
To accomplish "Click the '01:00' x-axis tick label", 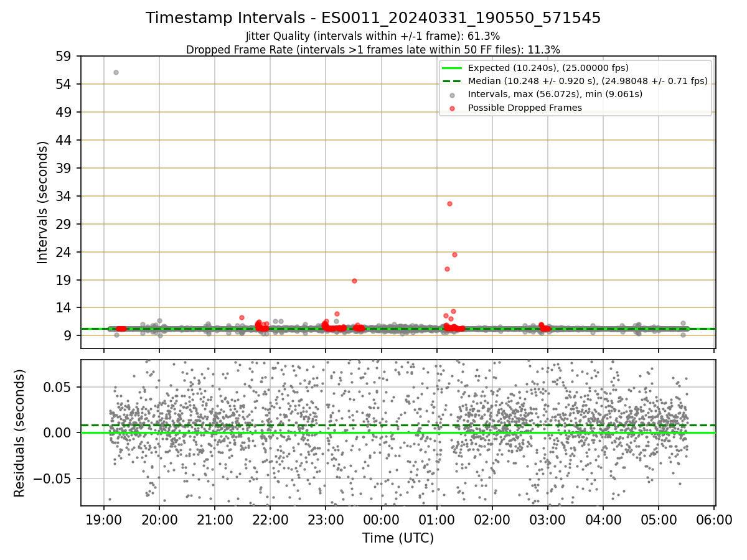I will click(436, 520).
